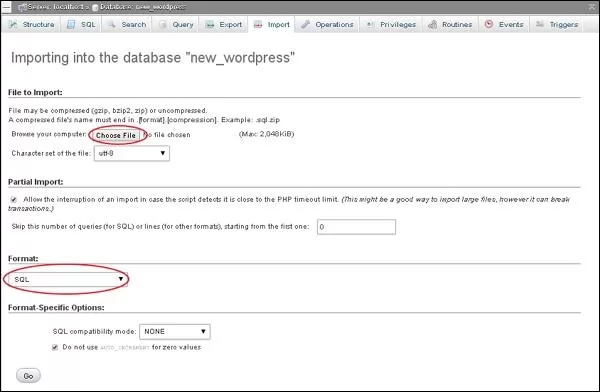Click the Query tab icon
Image resolution: width=600 pixels, height=392 pixels.
click(163, 24)
